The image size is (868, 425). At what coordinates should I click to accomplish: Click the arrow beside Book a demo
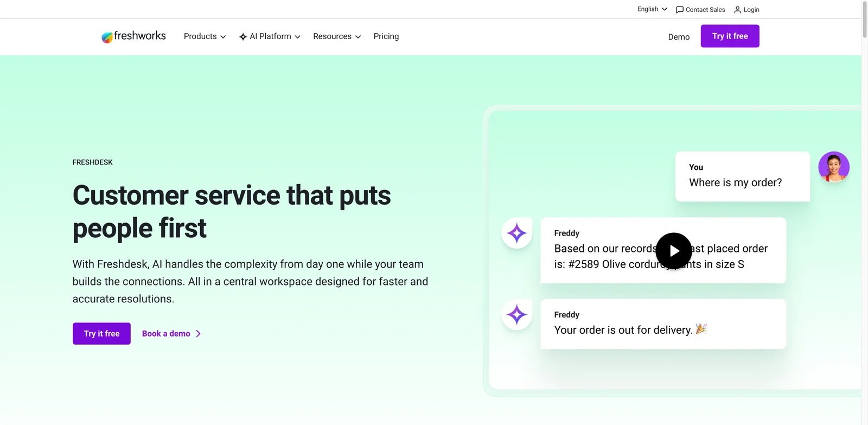tap(198, 334)
